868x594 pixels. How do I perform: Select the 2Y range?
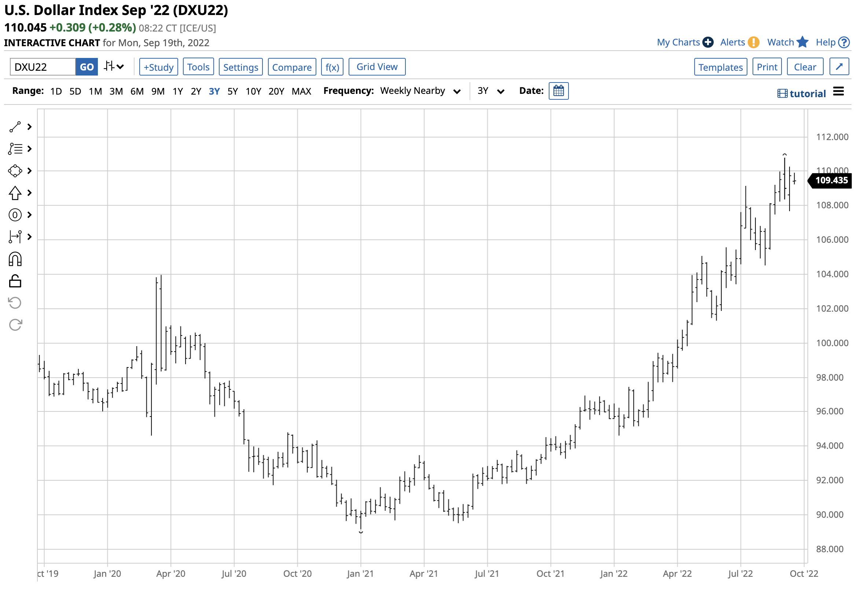(196, 92)
